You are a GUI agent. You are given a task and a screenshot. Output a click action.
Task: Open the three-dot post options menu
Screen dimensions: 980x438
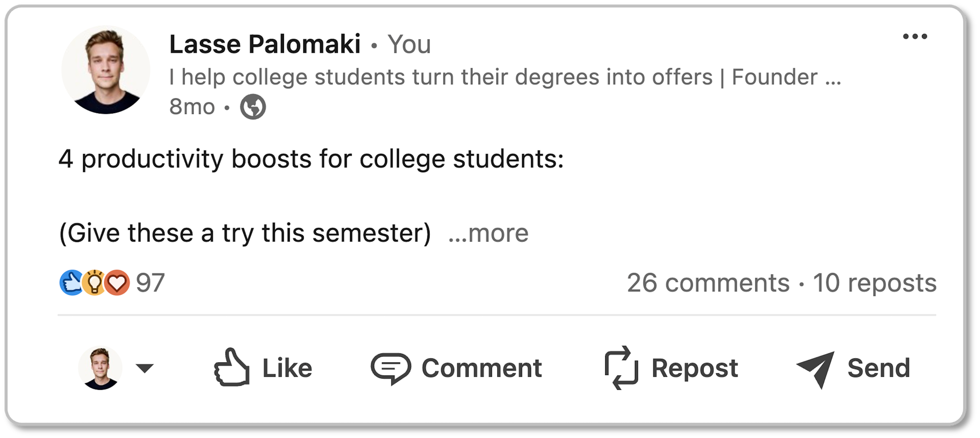click(915, 37)
